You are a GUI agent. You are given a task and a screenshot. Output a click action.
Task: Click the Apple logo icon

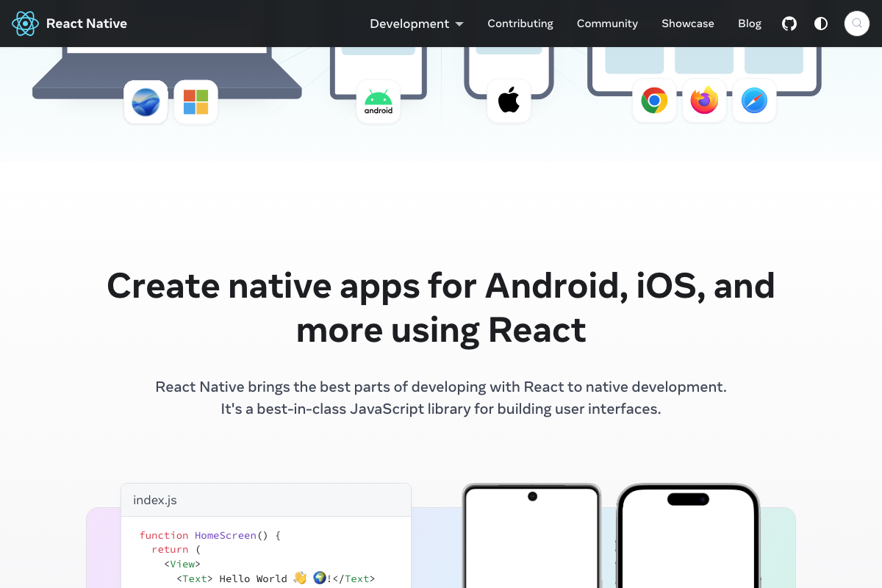click(509, 101)
